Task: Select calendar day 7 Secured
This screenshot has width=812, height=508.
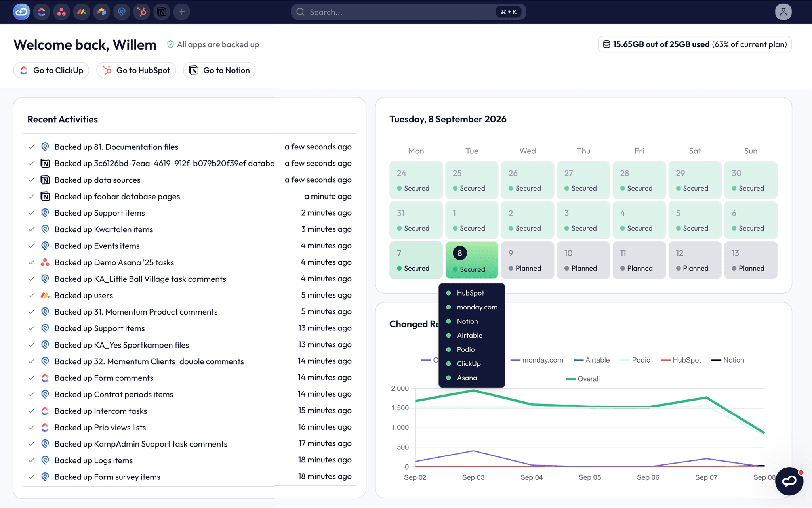Action: point(416,260)
